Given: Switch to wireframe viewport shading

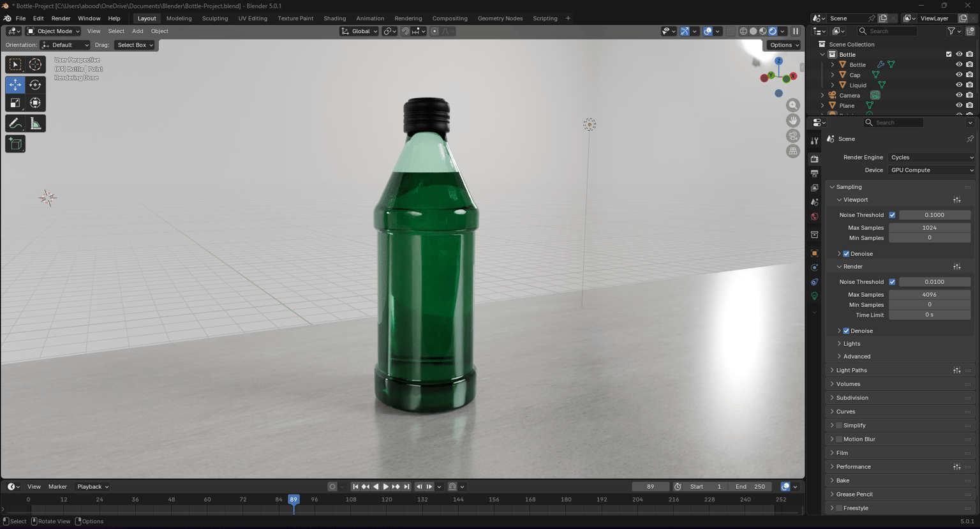Looking at the screenshot, I should (743, 31).
